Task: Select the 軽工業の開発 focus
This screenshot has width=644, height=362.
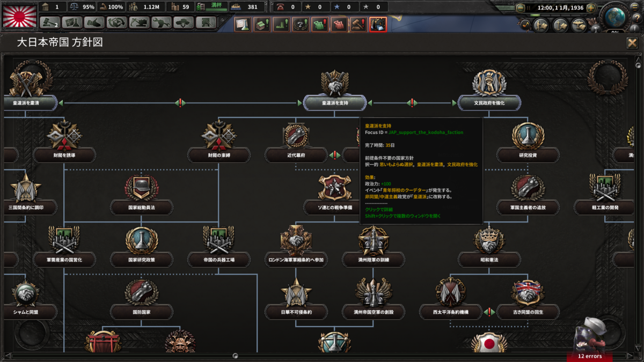Action: click(x=605, y=207)
